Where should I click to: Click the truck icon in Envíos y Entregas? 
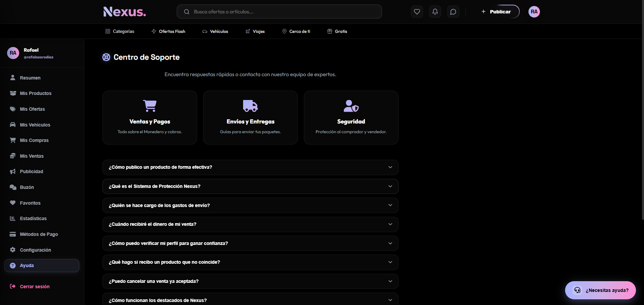point(250,106)
